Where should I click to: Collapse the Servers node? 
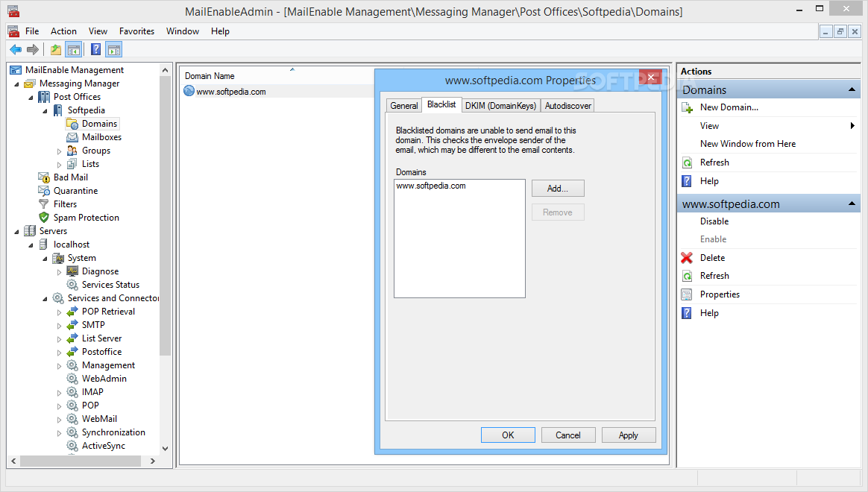[16, 231]
